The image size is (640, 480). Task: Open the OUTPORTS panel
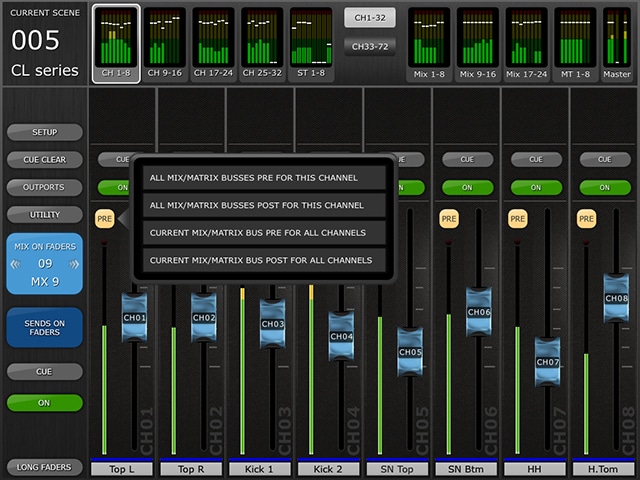coord(44,187)
